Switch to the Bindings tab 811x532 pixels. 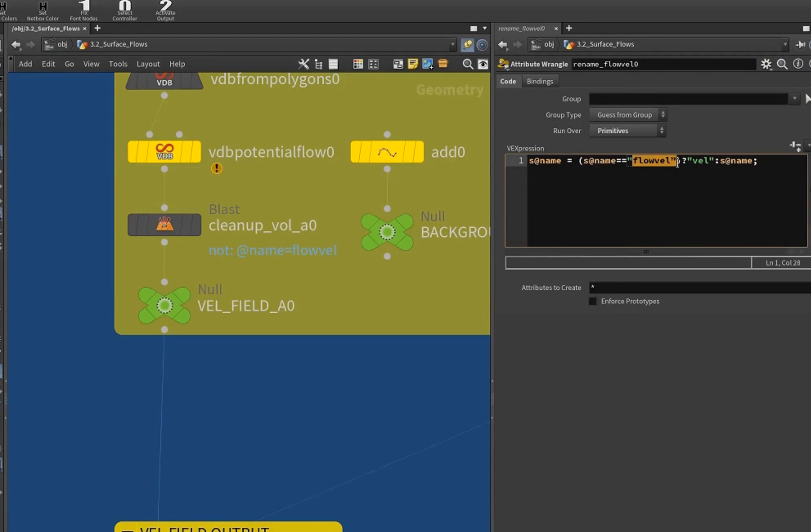click(x=539, y=81)
